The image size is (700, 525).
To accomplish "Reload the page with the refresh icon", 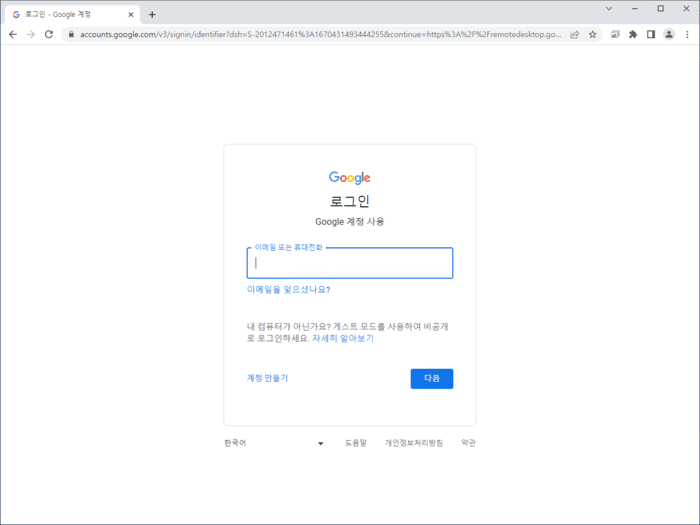I will pos(49,34).
